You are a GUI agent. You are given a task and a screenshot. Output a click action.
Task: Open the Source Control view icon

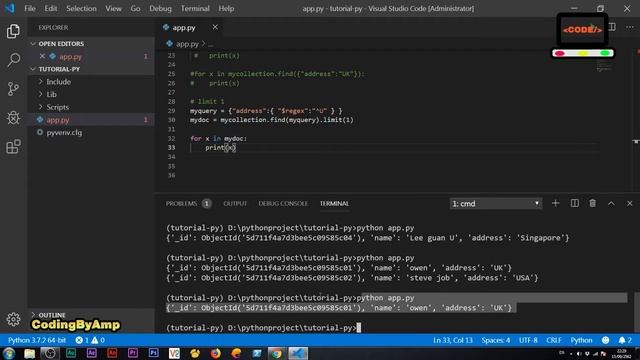tap(13, 89)
